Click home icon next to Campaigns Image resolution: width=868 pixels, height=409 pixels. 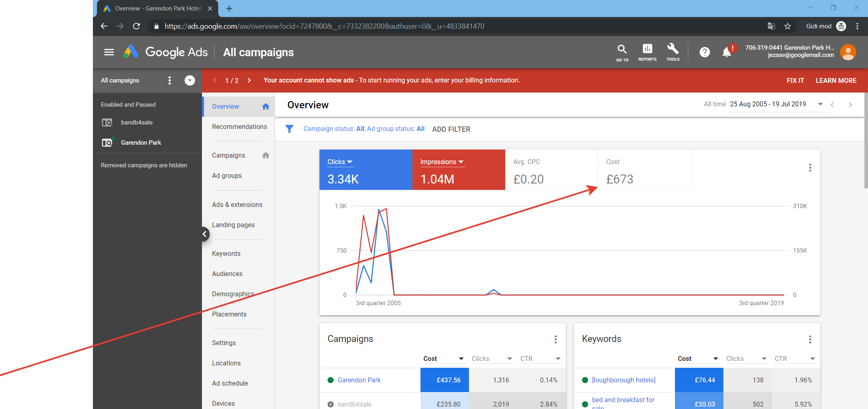click(x=265, y=156)
